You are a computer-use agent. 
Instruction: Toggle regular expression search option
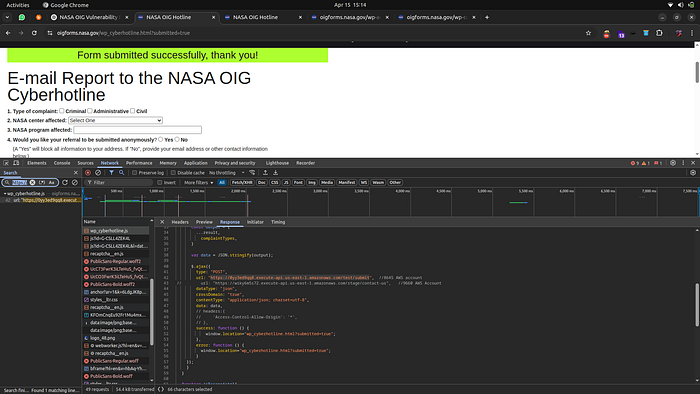click(x=42, y=182)
